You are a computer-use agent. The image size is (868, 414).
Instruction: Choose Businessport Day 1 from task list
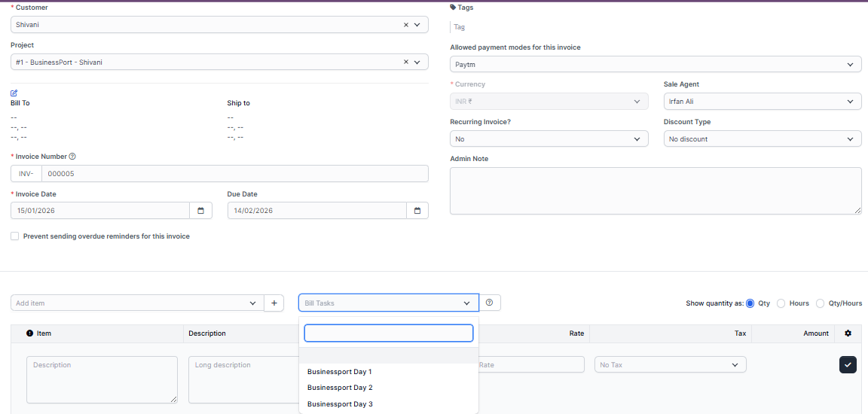click(340, 372)
